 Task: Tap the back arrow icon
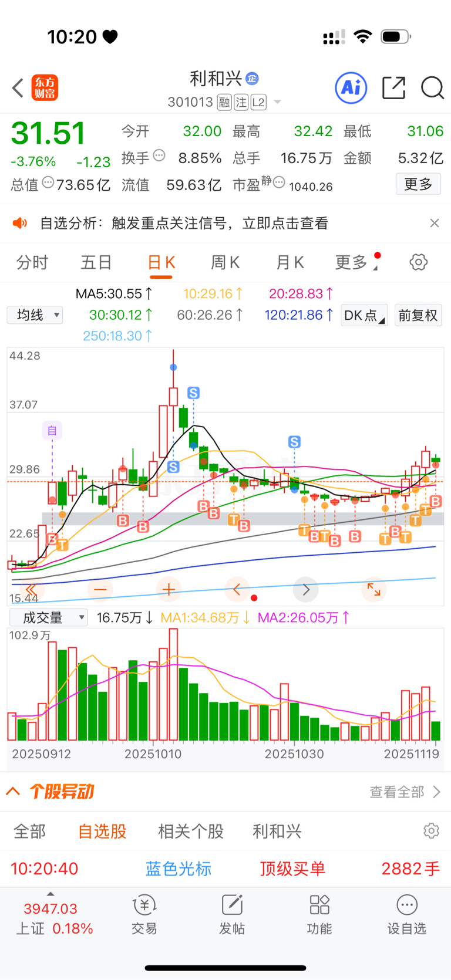(18, 88)
